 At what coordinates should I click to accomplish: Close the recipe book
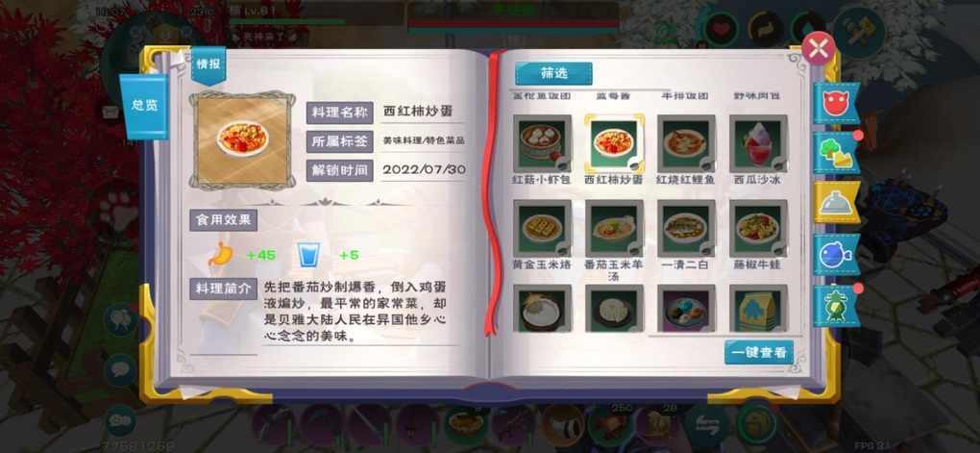click(x=819, y=47)
